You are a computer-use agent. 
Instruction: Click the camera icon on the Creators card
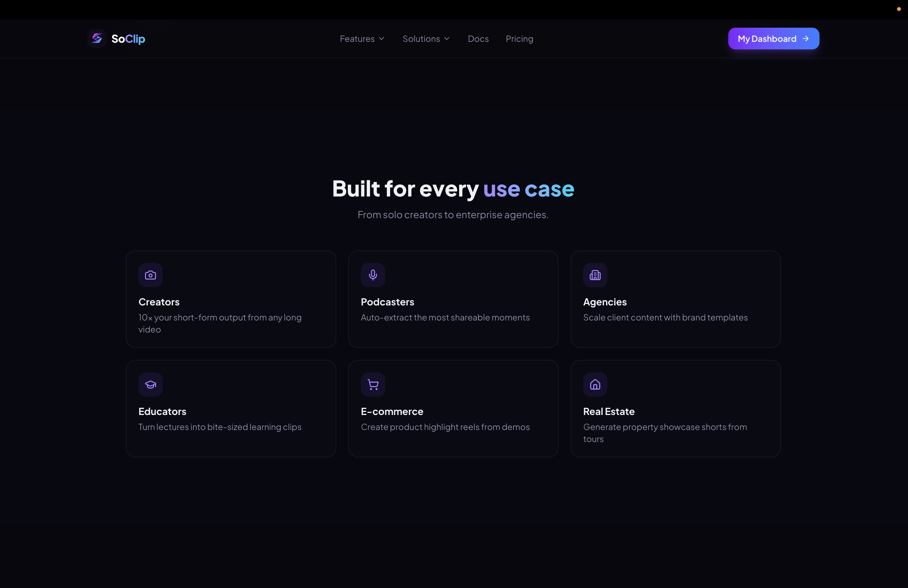[x=150, y=275]
